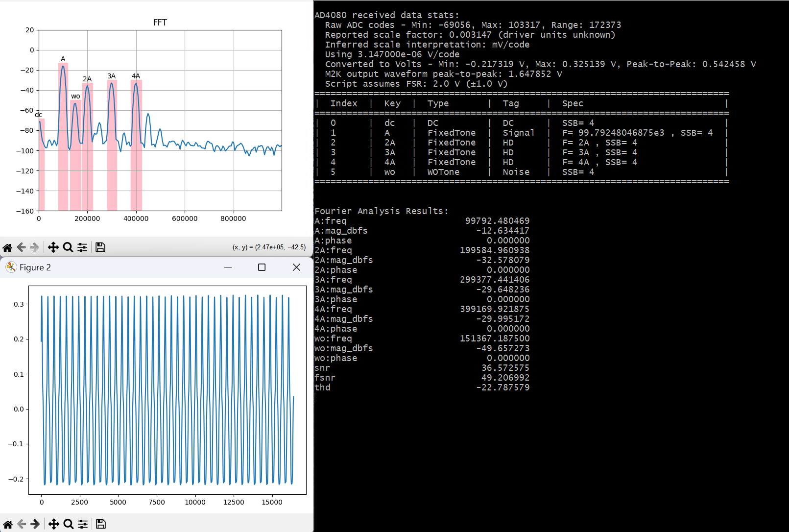
Task: Click the snr value 36.572575
Action: [x=505, y=368]
